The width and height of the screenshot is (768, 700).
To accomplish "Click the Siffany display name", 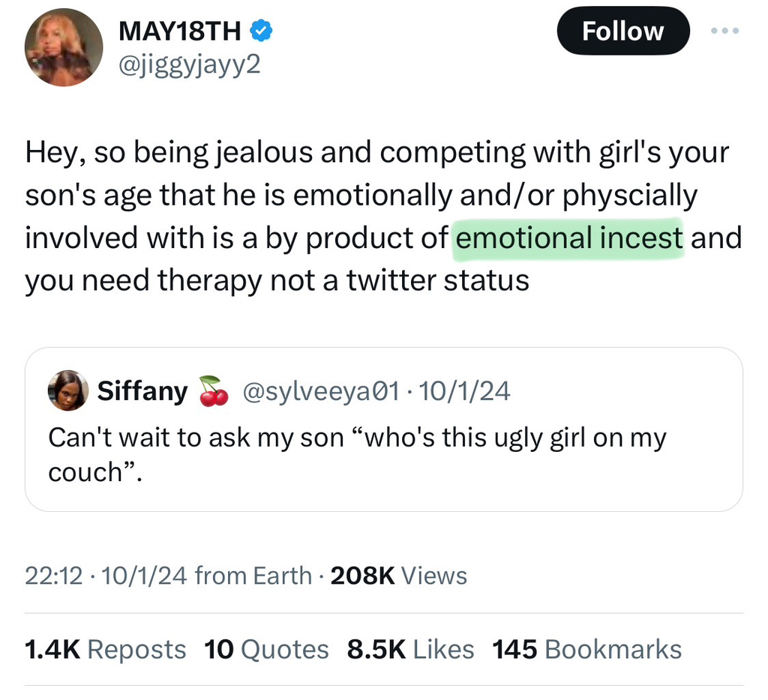I will point(142,390).
